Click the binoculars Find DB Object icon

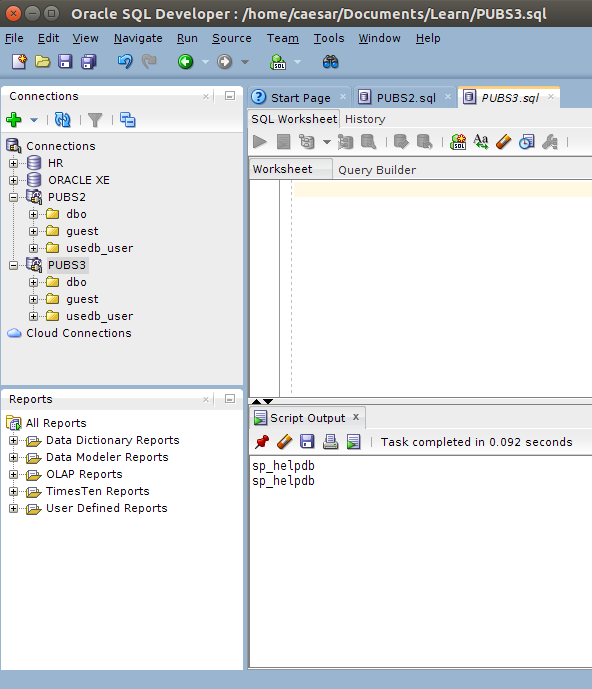(331, 62)
